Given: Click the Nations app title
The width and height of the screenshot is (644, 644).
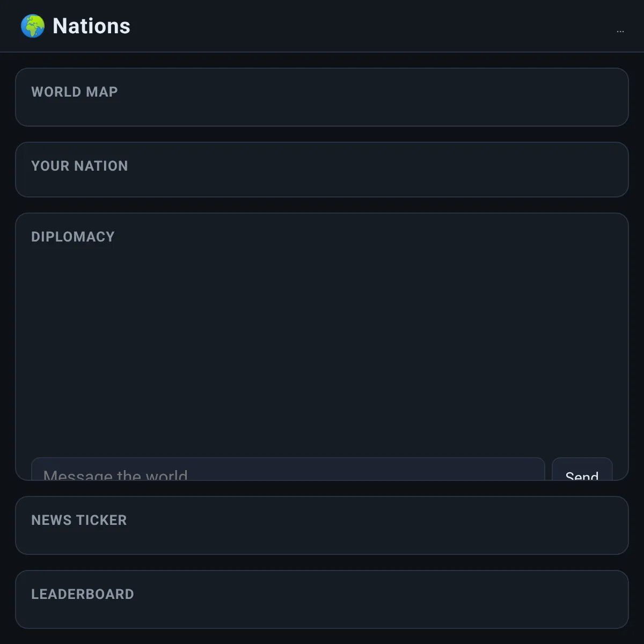Looking at the screenshot, I should [x=91, y=26].
